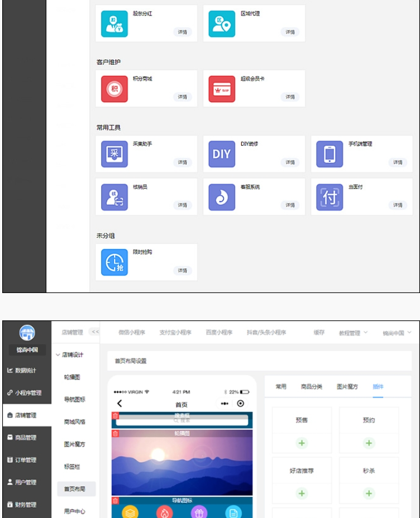Click the sunset banner image in preview
The width and height of the screenshot is (420, 518).
pos(182,463)
